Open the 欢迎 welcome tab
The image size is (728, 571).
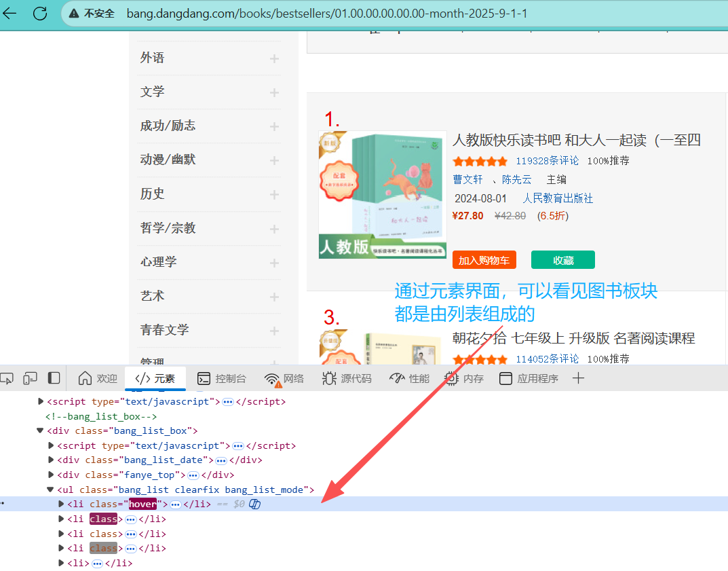(x=98, y=379)
